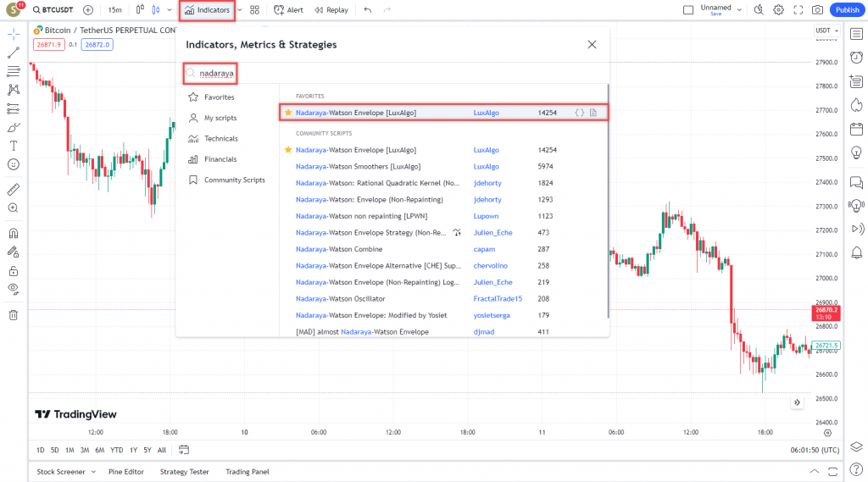Open the go to date calendar
Image resolution: width=868 pixels, height=482 pixels.
184,450
